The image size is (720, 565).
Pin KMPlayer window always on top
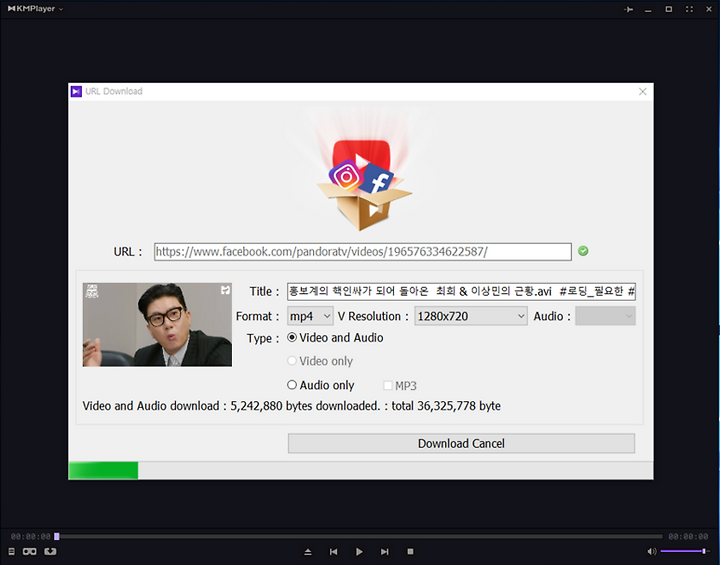[628, 9]
